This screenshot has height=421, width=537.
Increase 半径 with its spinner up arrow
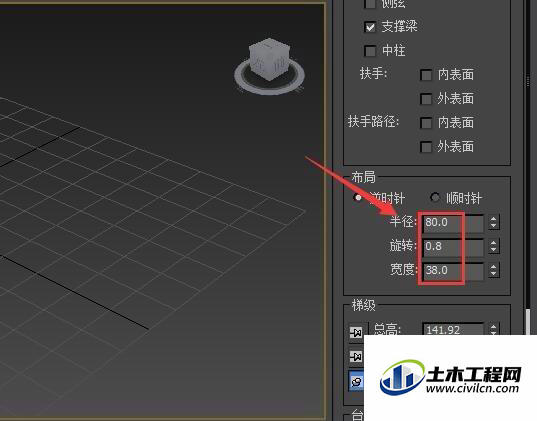(x=494, y=219)
